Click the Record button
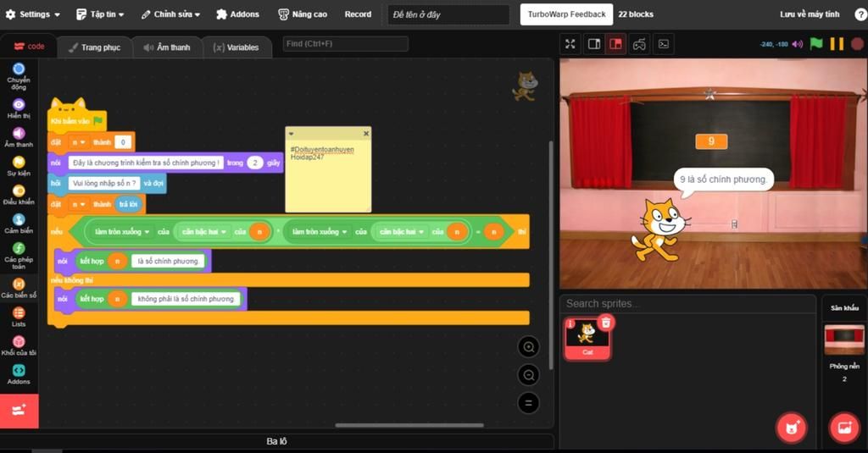The height and width of the screenshot is (453, 868). coord(358,14)
